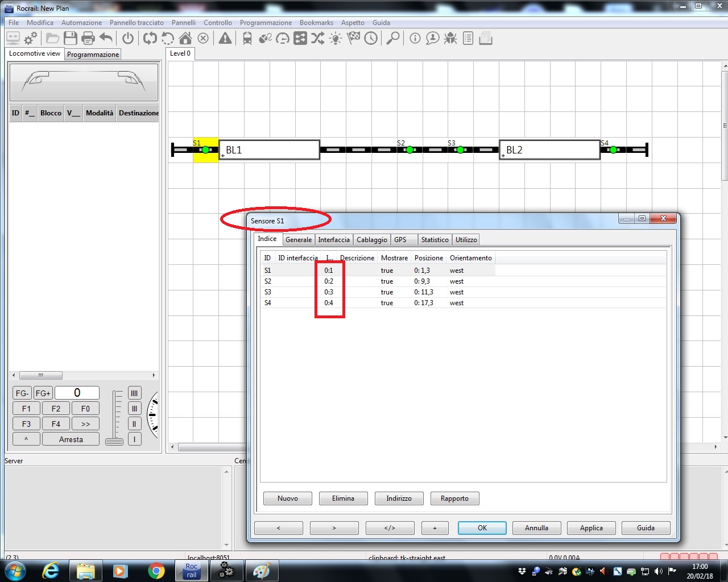The width and height of the screenshot is (728, 582).
Task: Click the locomotive speed slider handle
Action: pyautogui.click(x=114, y=442)
